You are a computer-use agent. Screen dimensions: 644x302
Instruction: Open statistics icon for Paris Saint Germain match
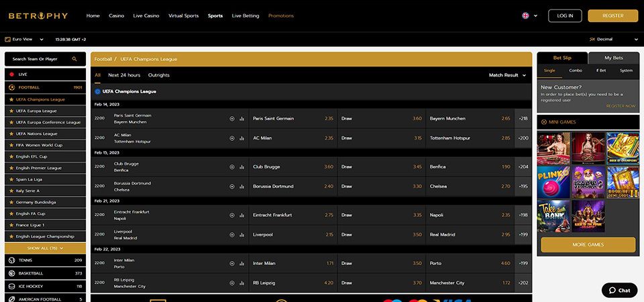242,119
